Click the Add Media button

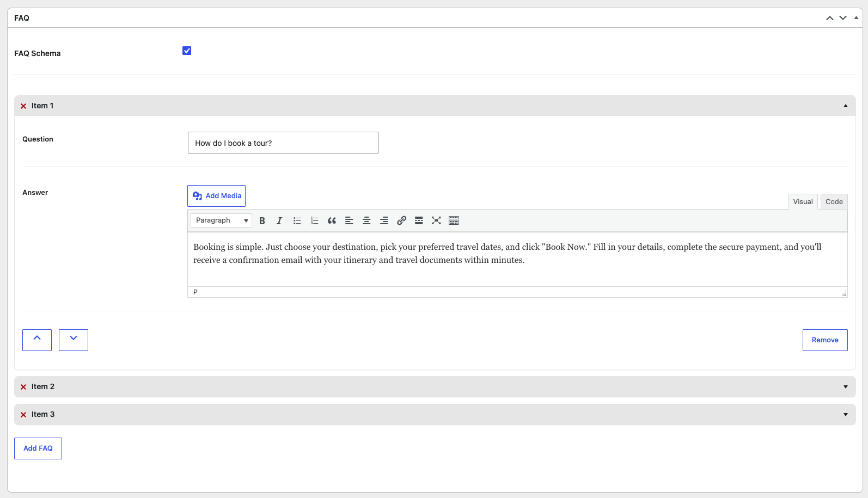(x=216, y=196)
